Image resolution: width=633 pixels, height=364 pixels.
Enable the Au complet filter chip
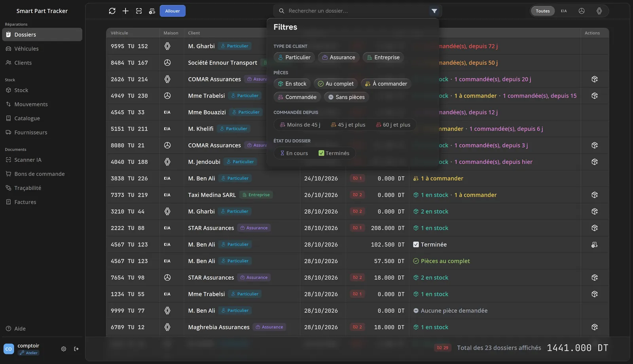click(336, 84)
